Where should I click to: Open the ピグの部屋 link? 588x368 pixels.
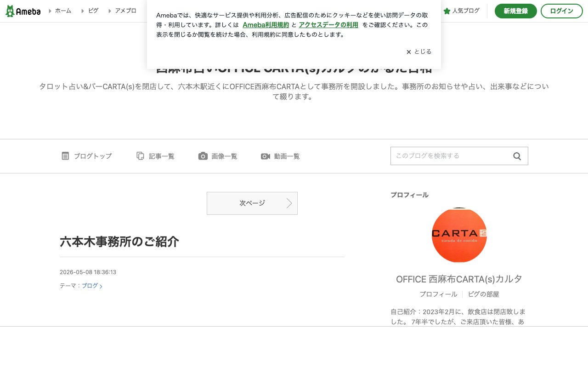click(484, 294)
